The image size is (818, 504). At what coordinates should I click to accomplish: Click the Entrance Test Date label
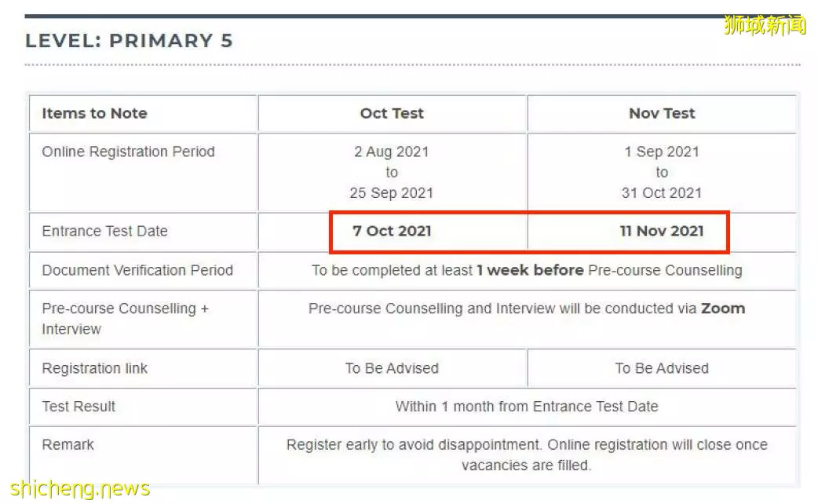pyautogui.click(x=105, y=231)
